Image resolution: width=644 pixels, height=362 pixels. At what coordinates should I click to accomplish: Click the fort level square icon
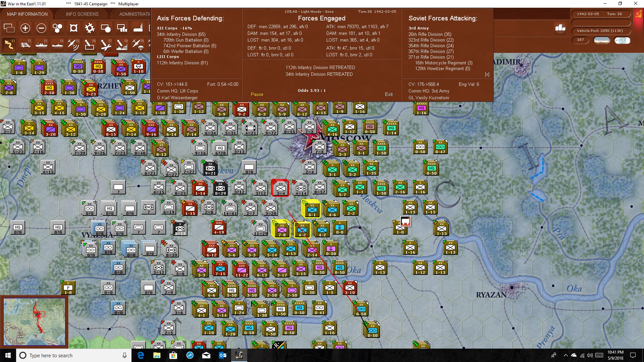[73, 28]
